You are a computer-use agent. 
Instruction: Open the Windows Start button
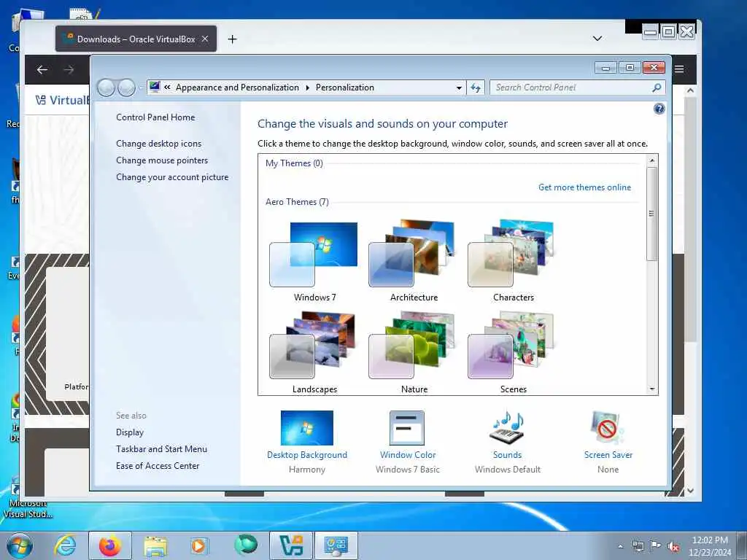pyautogui.click(x=20, y=545)
